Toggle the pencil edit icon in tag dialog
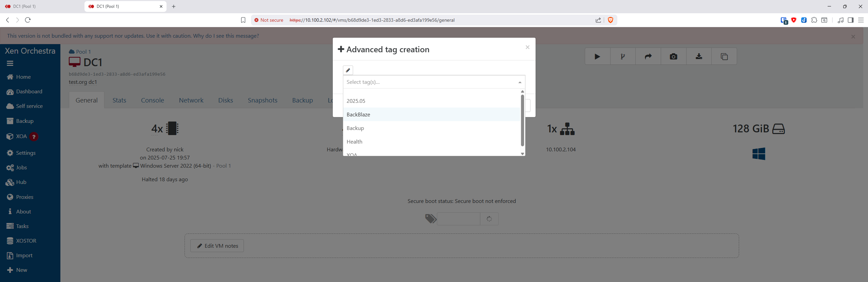The height and width of the screenshot is (282, 868). 348,70
